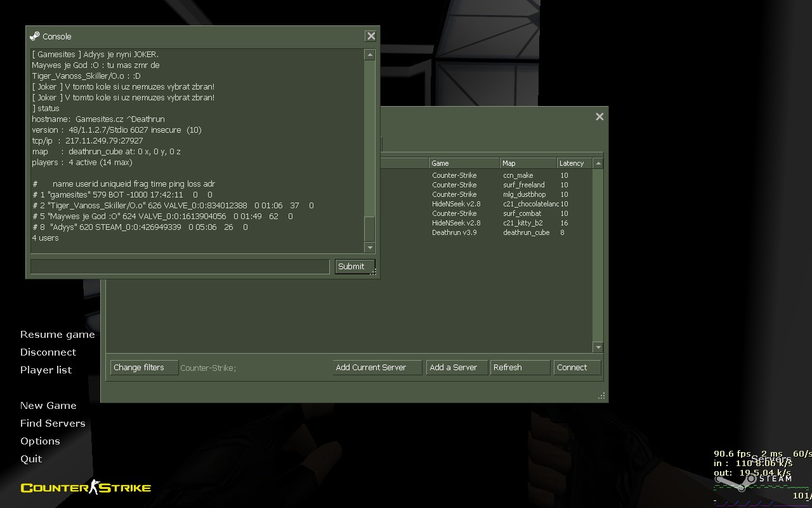Screen dimensions: 812x508
Task: Click the Adyys player line in console
Action: [140, 227]
